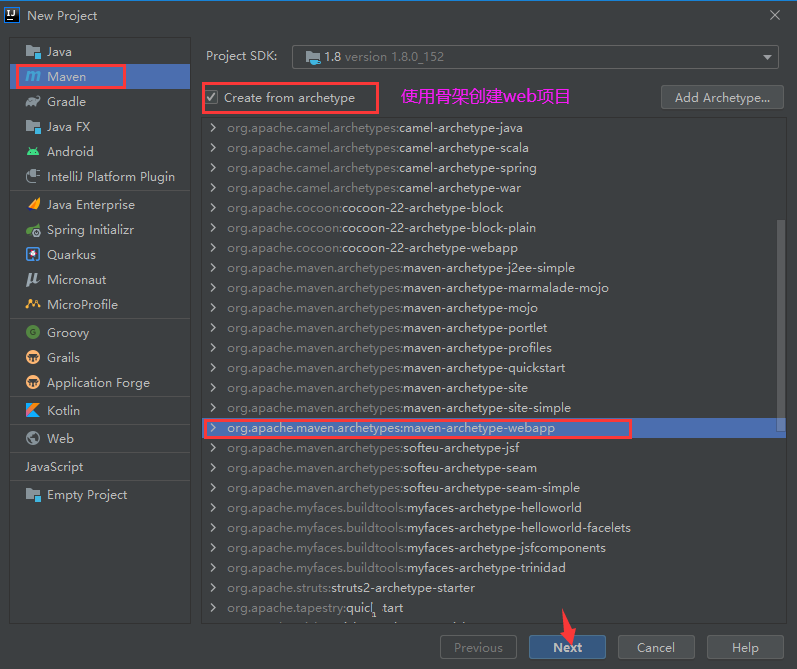Image resolution: width=797 pixels, height=669 pixels.
Task: Expand cocoon-22-archetype-block node
Action: tap(213, 207)
